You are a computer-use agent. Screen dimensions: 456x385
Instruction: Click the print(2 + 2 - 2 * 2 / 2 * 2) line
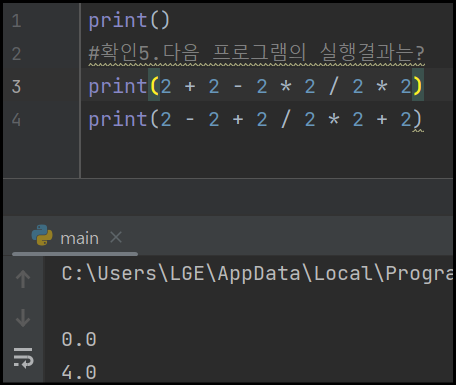coord(256,86)
